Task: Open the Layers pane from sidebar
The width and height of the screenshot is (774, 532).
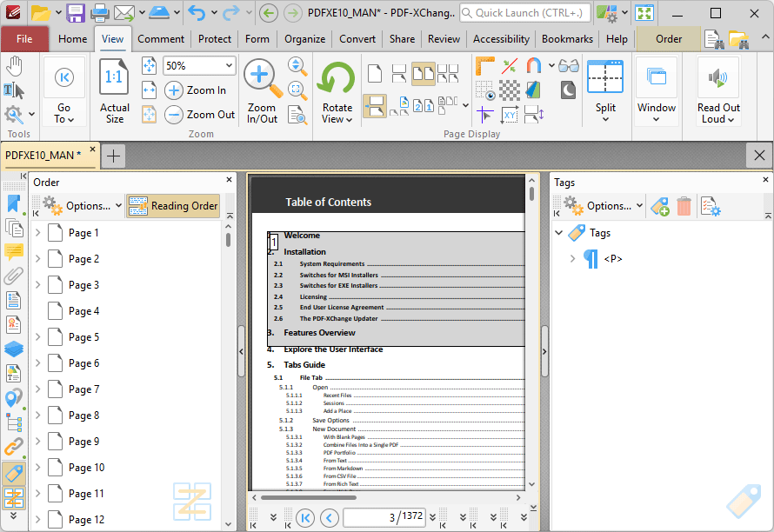Action: point(14,349)
